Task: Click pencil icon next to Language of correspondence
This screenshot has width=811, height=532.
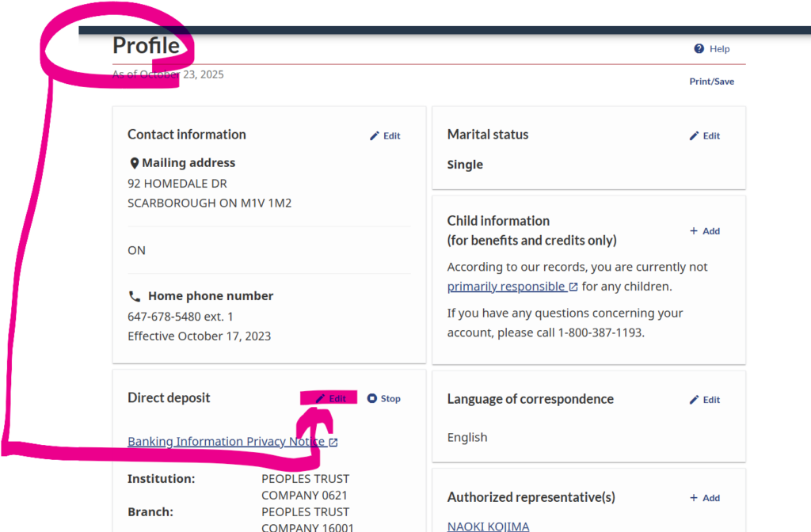Action: coord(694,400)
